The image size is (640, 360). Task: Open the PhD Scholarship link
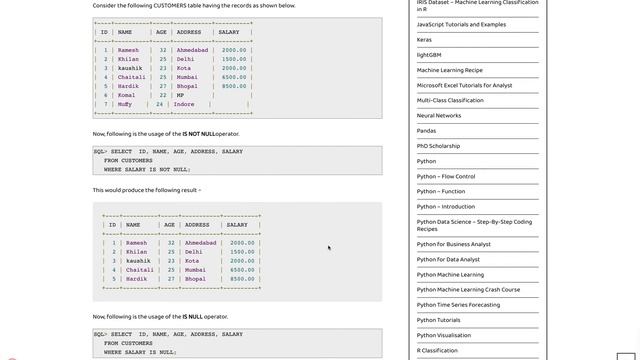[438, 146]
